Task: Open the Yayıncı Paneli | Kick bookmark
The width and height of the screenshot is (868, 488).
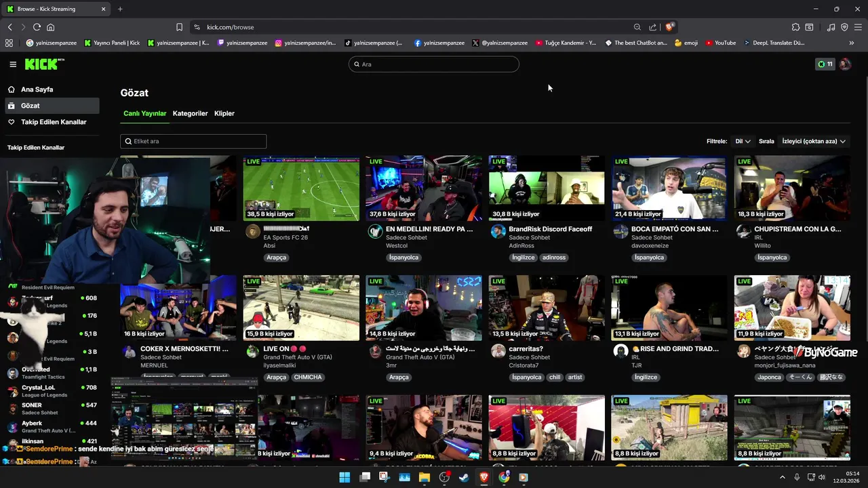Action: (112, 43)
